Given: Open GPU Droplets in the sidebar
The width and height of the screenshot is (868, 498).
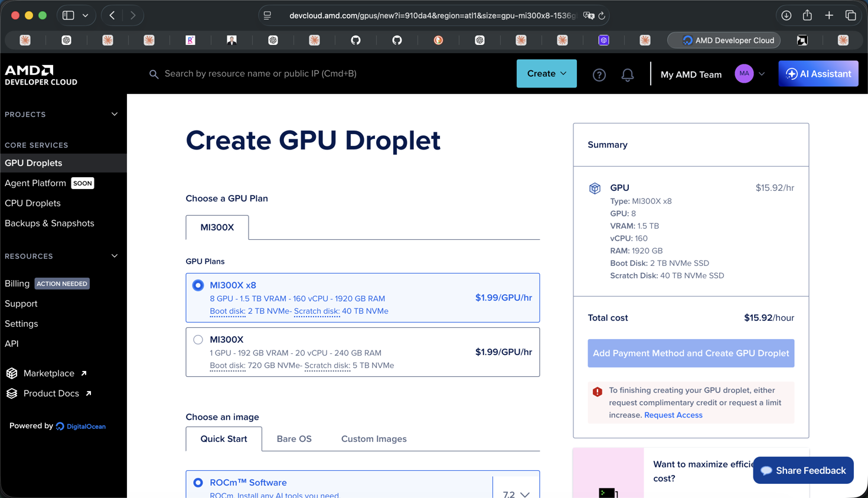Looking at the screenshot, I should tap(63, 163).
